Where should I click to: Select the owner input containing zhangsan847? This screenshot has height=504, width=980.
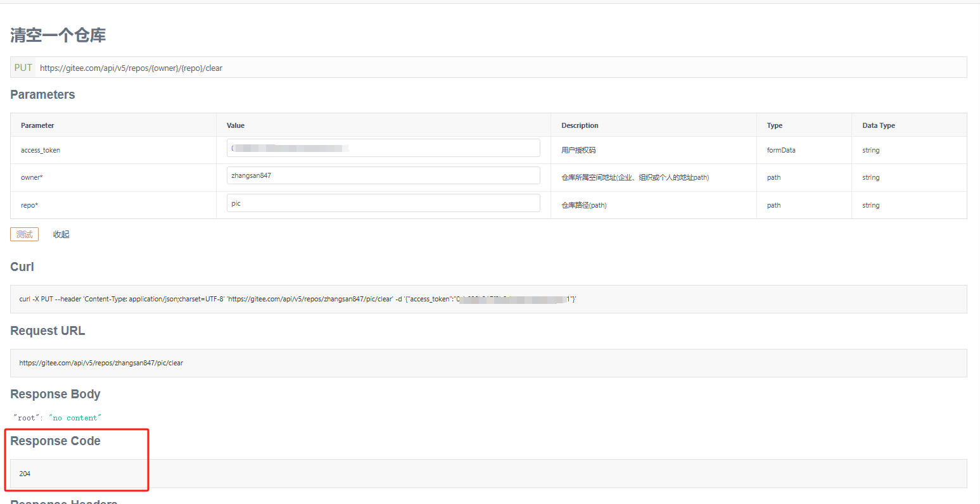point(383,175)
